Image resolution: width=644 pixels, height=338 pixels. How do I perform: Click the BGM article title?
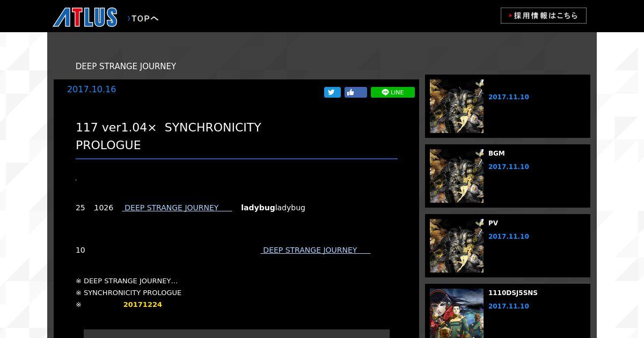(x=496, y=153)
